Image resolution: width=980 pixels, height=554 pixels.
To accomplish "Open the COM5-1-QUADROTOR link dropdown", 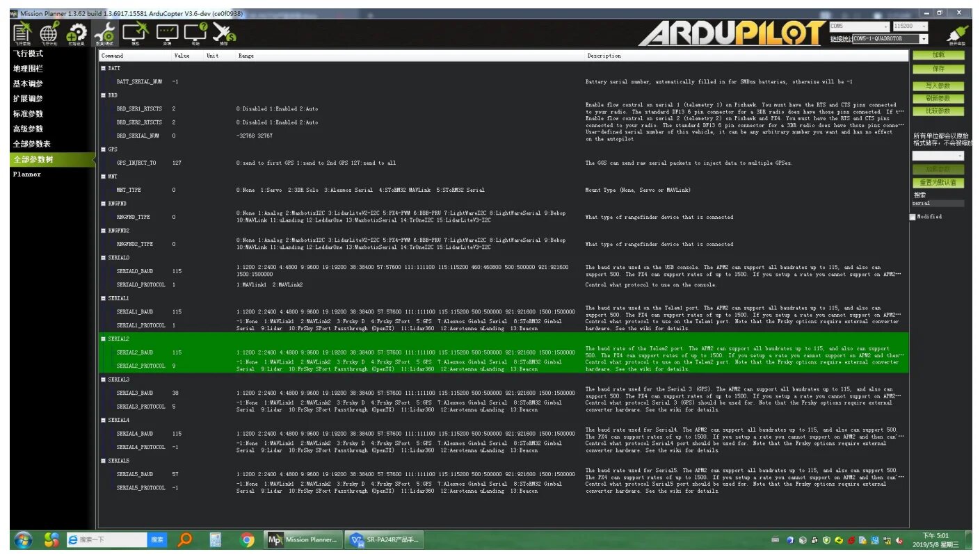I will [890, 39].
